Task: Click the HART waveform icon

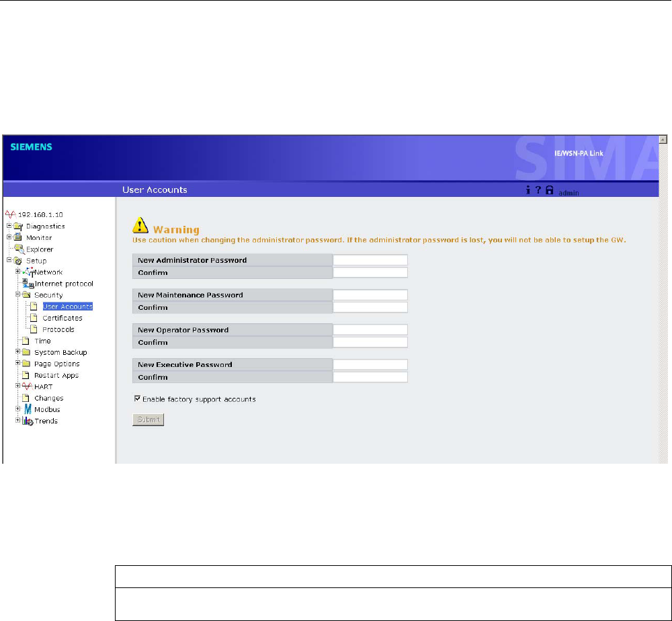Action: click(27, 386)
